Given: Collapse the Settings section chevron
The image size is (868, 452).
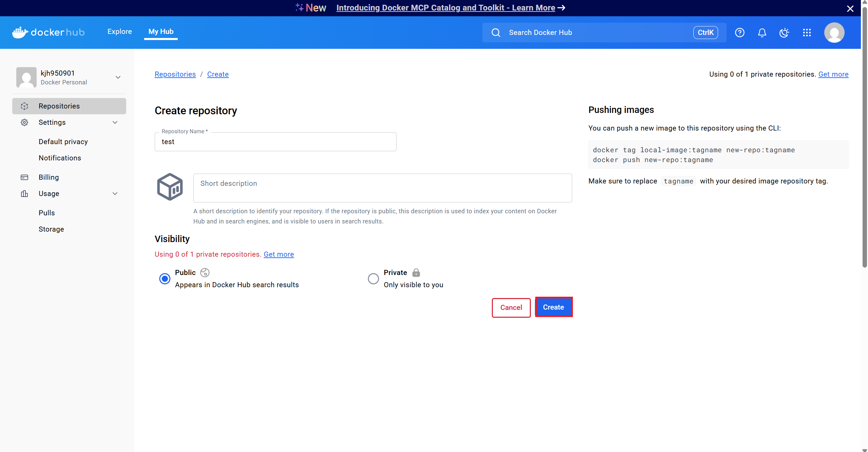Looking at the screenshot, I should 115,122.
